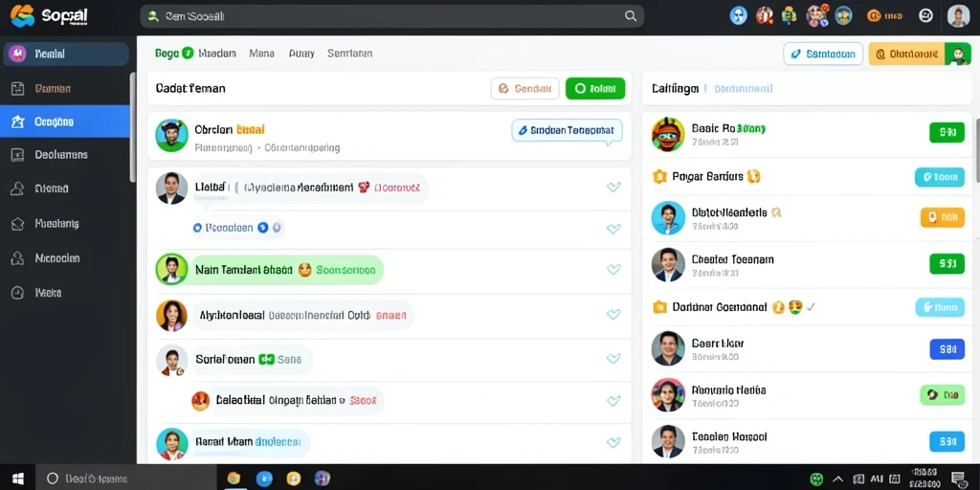The image size is (980, 490).
Task: Select the blue highlighted sidebar item
Action: click(x=65, y=122)
